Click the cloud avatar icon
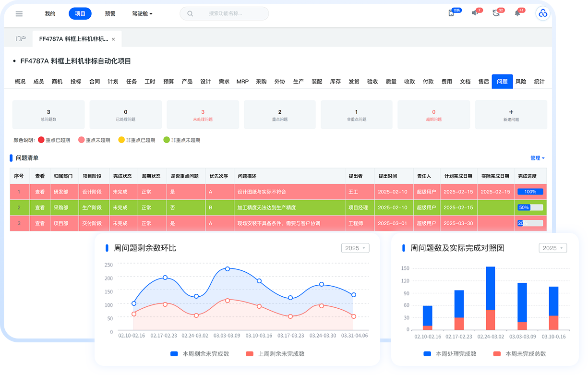Screen dimensions: 588x375 [543, 13]
